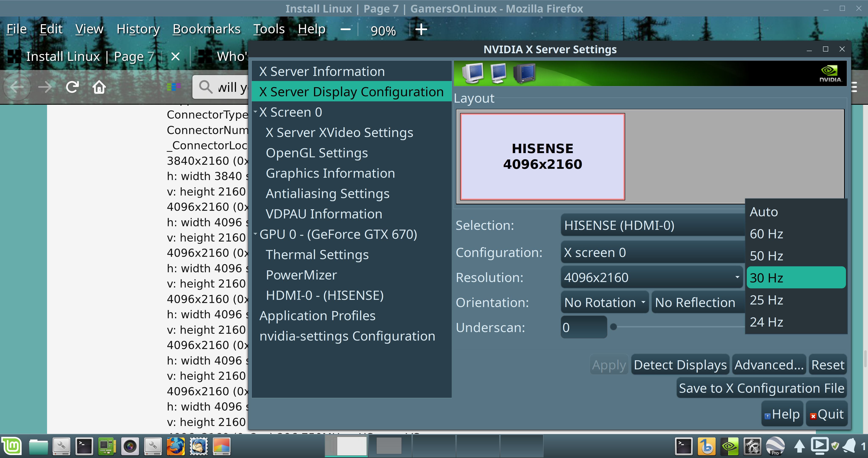Zoom in with the plus button in Firefox
Screen dimensions: 868x458
coord(421,30)
